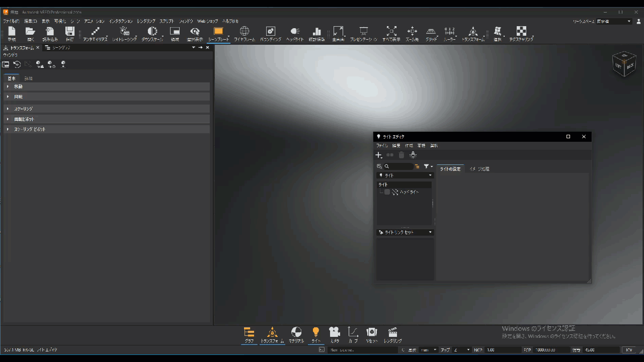The image size is (644, 362).
Task: Expand the Rotation Pivot (回転ピボット) section
Action: point(107,119)
